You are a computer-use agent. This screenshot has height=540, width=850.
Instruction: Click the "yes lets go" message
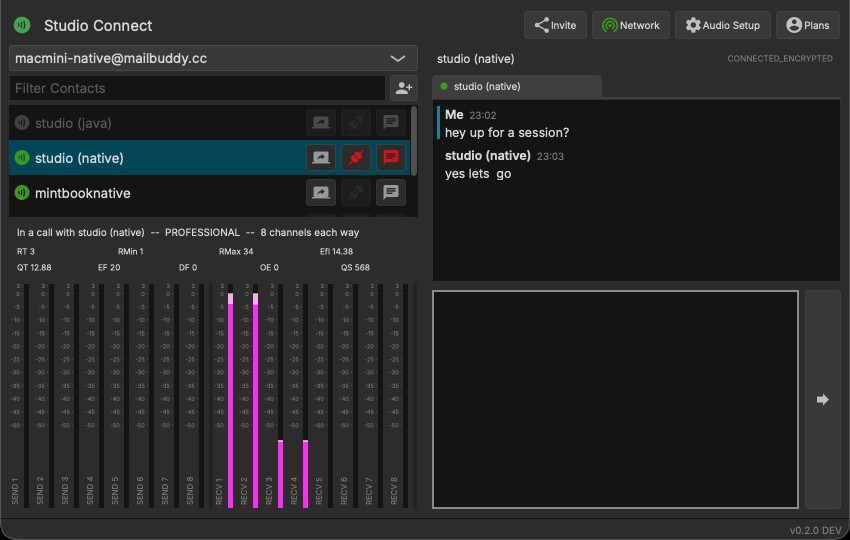[x=478, y=174]
